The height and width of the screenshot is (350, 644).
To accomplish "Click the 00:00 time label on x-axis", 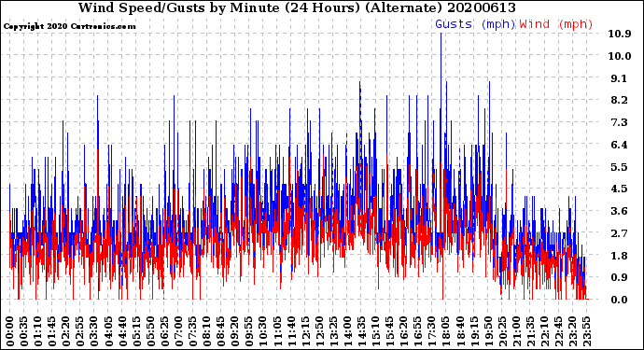I will (10, 331).
